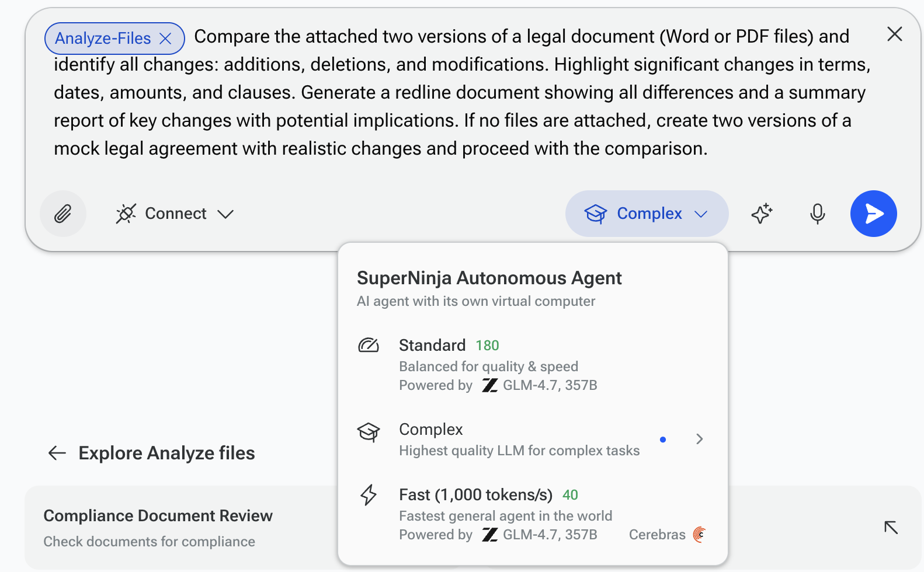Click the speedometer icon beside Standard
The height and width of the screenshot is (572, 924).
(x=369, y=346)
